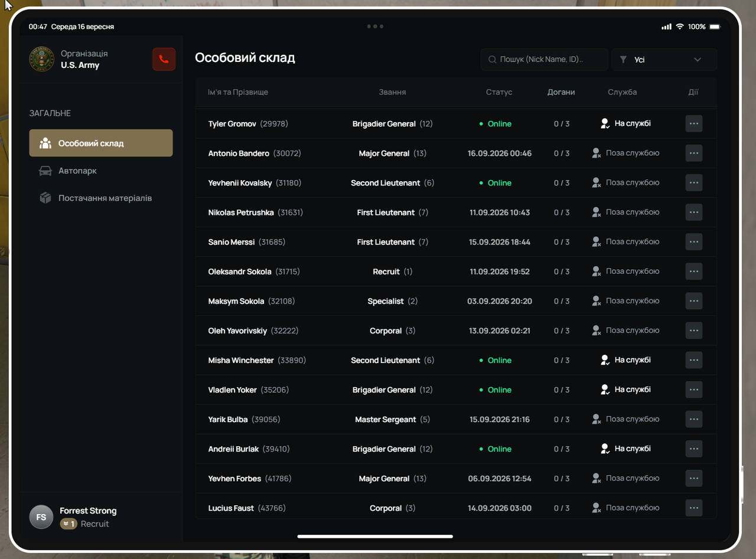Open actions menu for Antonio Bandero

(694, 153)
